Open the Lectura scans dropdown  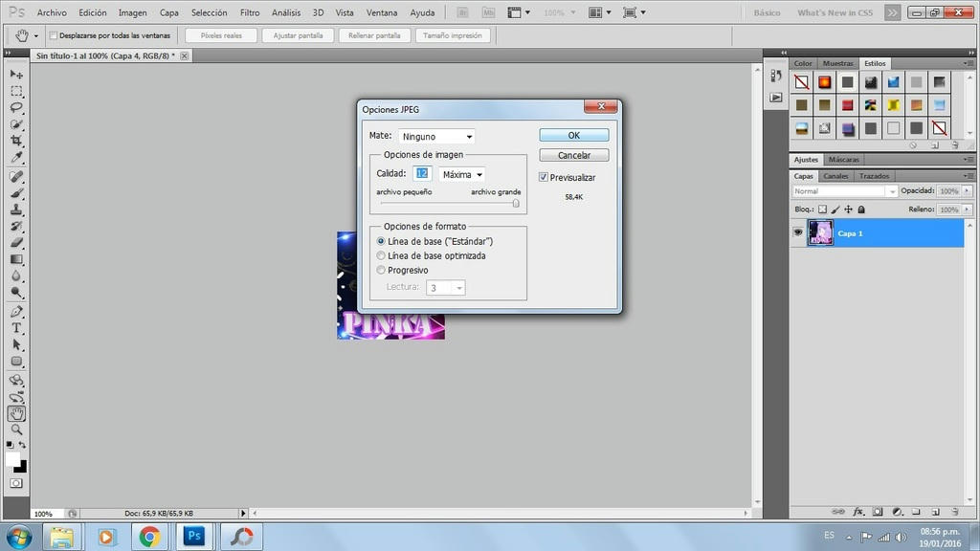[x=446, y=287]
